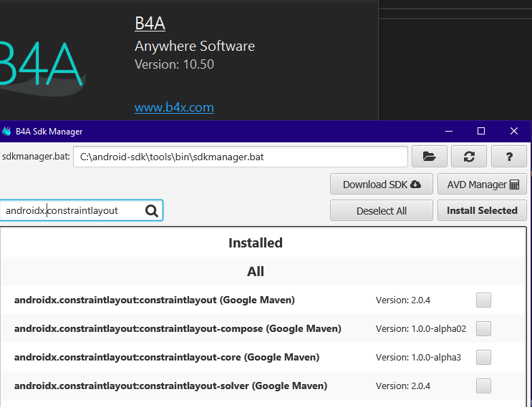Click Deselect All button
Screen dimensions: 532x407
(x=382, y=210)
